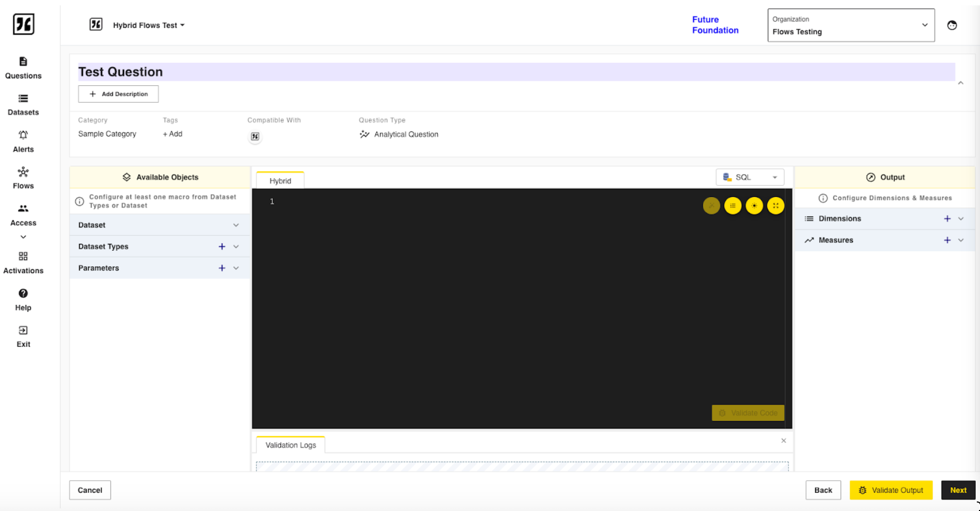Expand the Dataset section chevron
The width and height of the screenshot is (980, 511).
[236, 225]
